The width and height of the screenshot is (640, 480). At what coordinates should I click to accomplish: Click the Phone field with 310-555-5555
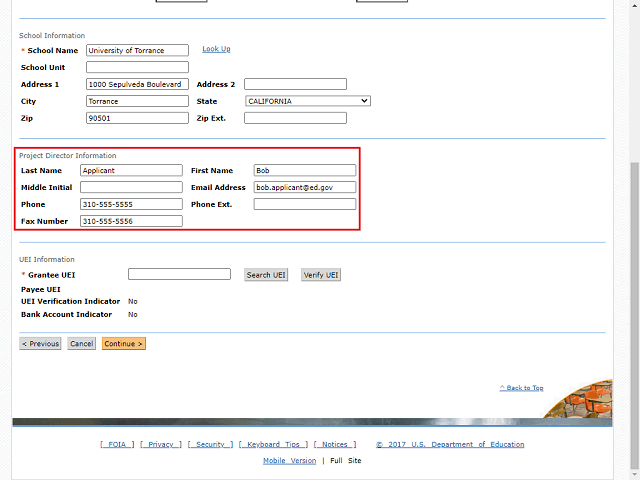click(x=131, y=204)
